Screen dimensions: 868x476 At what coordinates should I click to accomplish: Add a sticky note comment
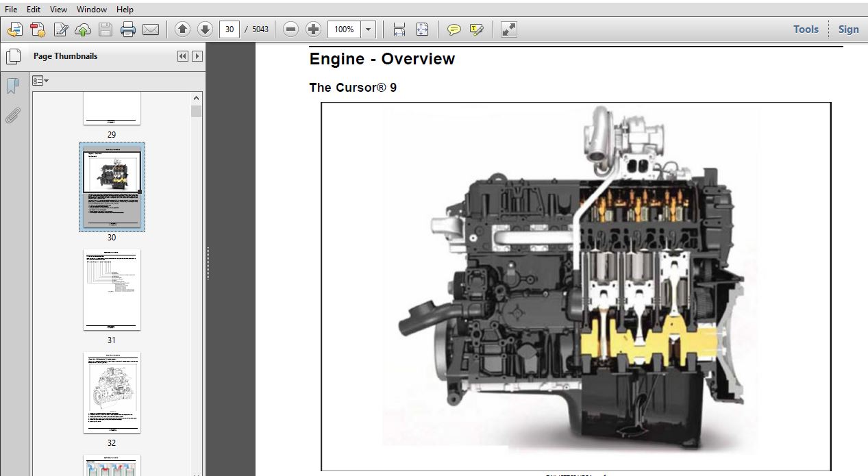pos(454,29)
